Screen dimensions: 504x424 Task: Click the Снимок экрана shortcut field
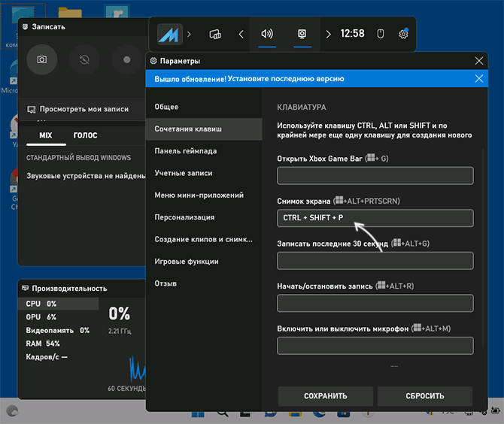click(x=375, y=218)
